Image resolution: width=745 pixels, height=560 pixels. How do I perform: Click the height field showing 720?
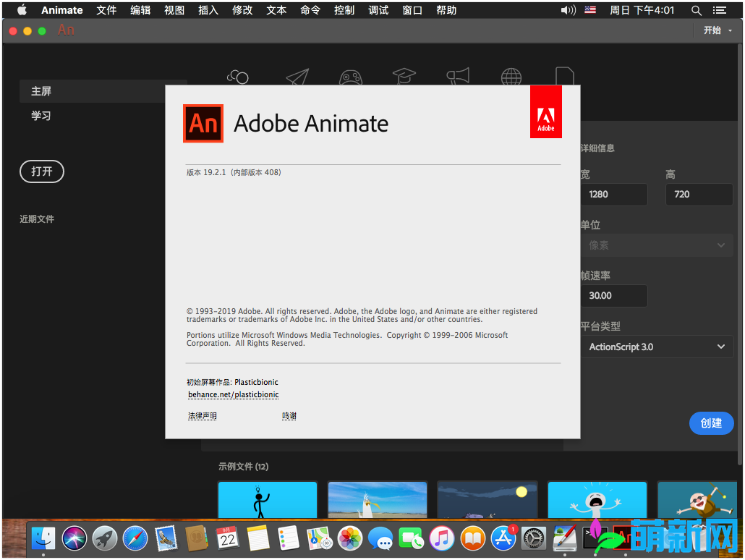click(x=699, y=195)
